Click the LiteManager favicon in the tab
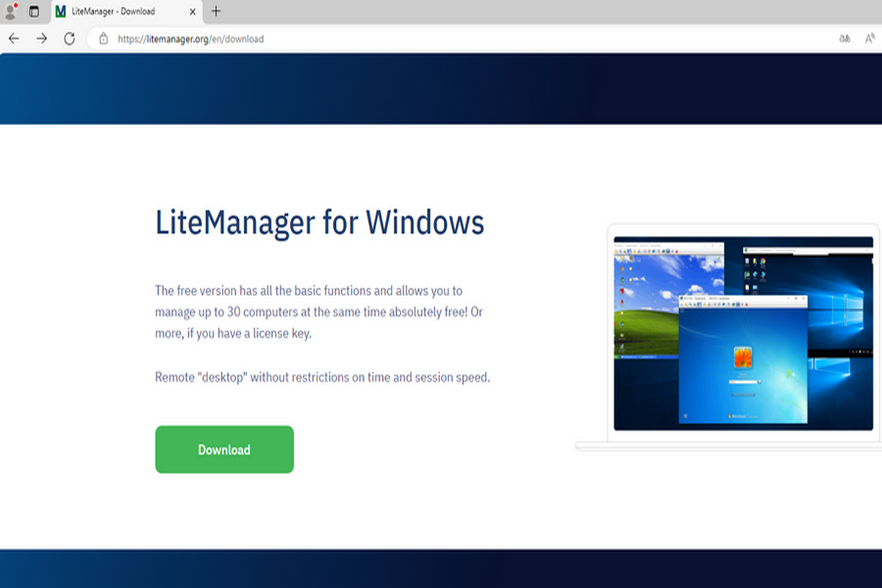This screenshot has height=588, width=882. click(x=61, y=12)
